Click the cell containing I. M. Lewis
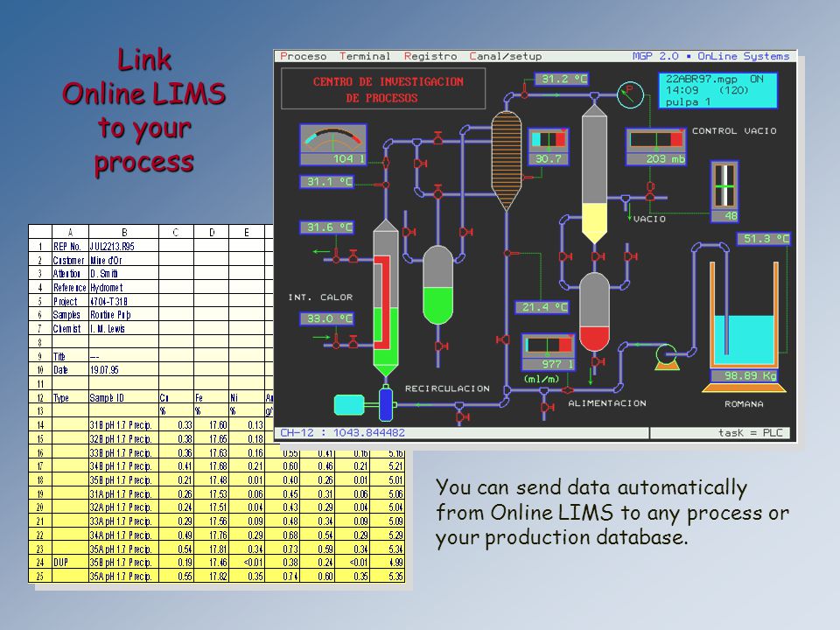 click(x=123, y=329)
